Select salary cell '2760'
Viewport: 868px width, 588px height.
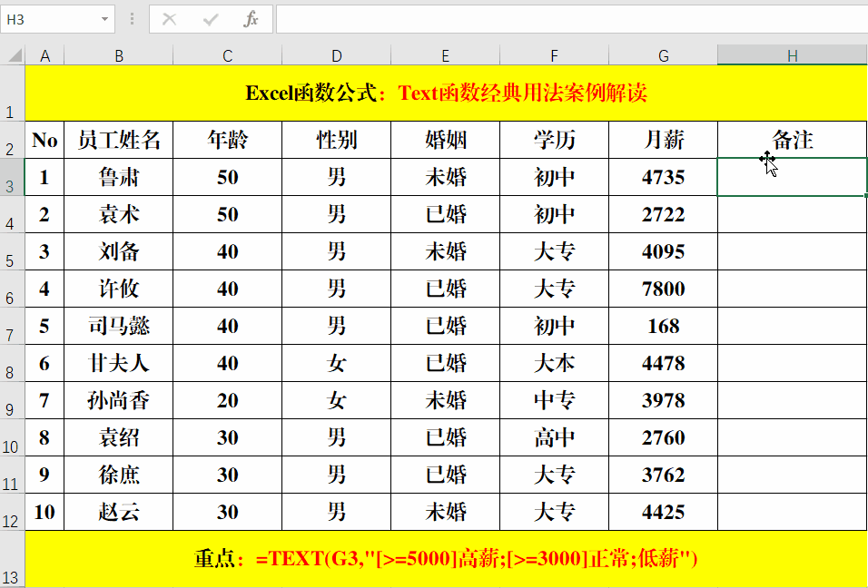(x=663, y=437)
